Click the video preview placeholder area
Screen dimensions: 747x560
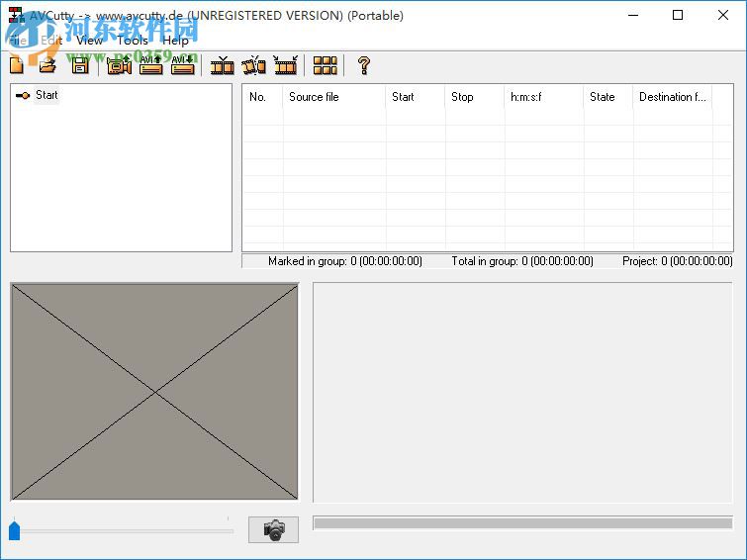pos(154,392)
